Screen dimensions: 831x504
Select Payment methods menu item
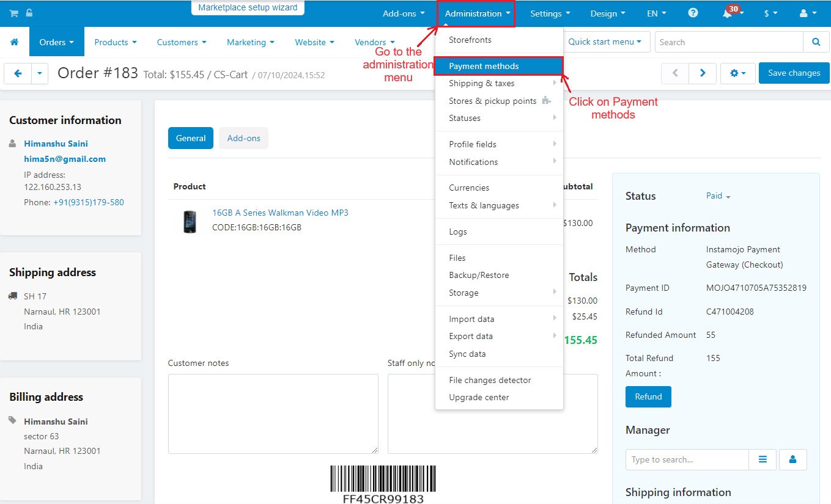499,66
